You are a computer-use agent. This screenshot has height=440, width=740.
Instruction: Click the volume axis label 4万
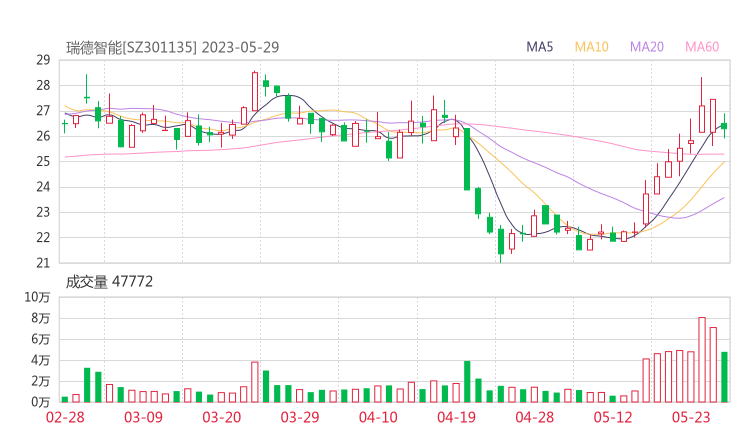tap(41, 360)
